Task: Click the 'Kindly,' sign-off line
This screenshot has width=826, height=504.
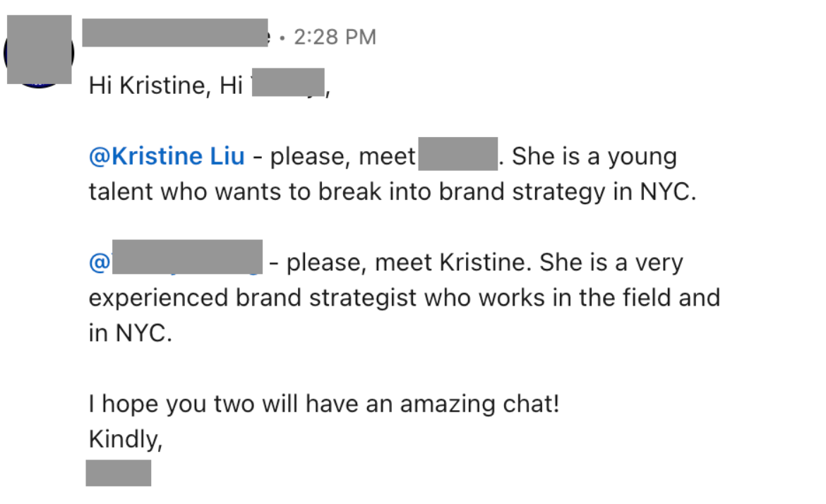Action: click(126, 439)
